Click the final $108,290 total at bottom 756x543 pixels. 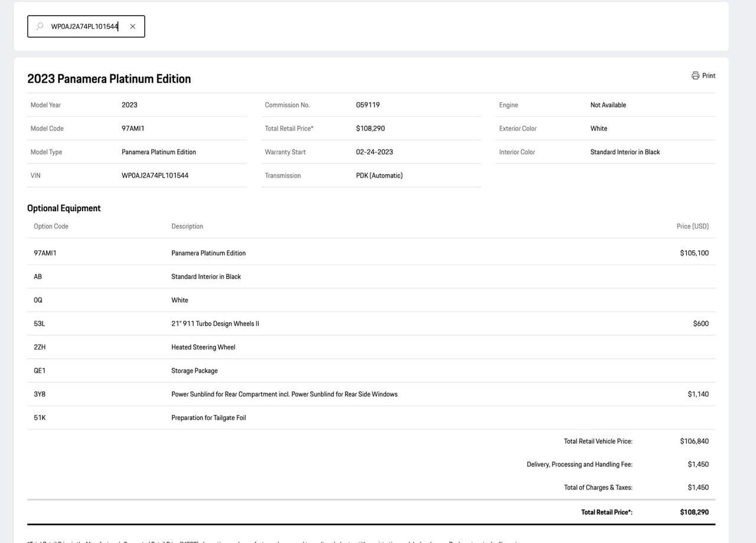point(694,512)
